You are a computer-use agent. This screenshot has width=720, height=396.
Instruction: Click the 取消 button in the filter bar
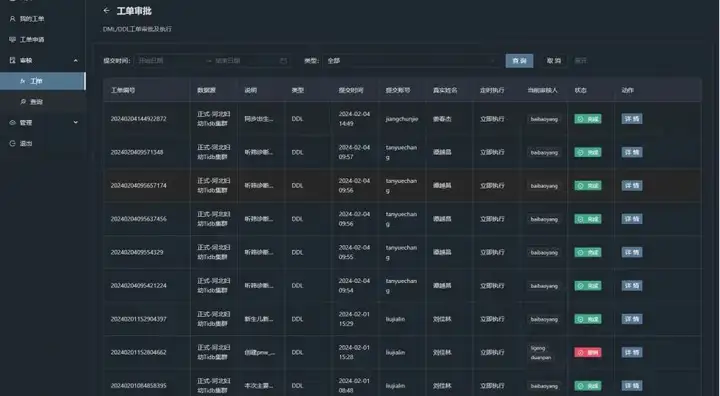tap(554, 61)
